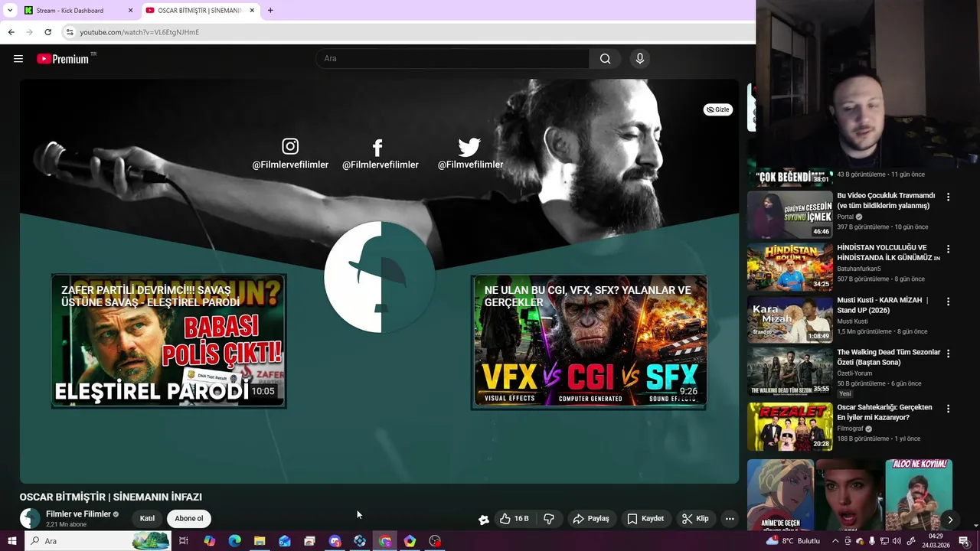980x551 pixels.
Task: Click the round channel logo on end screen
Action: click(379, 277)
